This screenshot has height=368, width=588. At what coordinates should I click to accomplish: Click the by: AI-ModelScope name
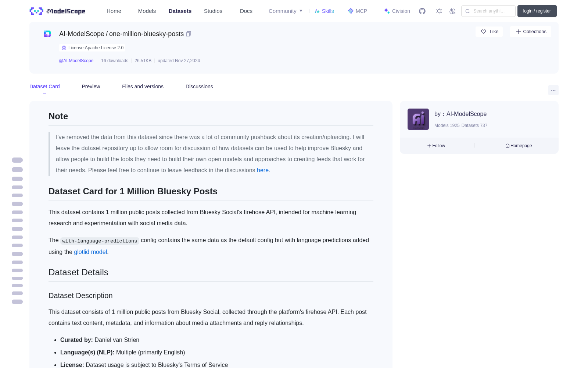pos(460,114)
